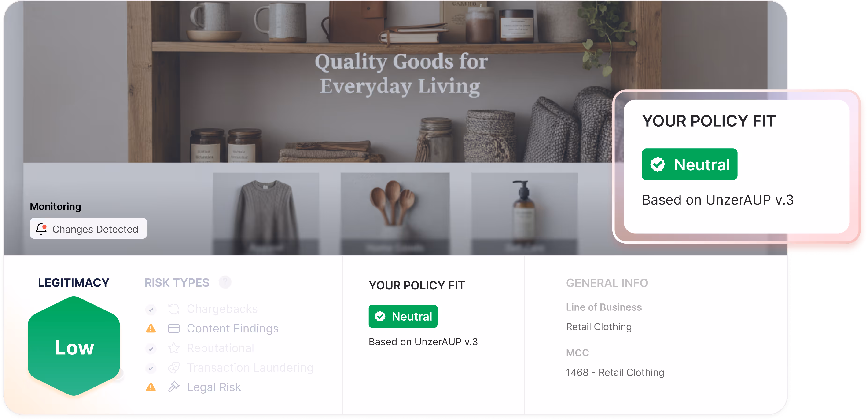Open the wooden spoons product thumbnail
The height and width of the screenshot is (420, 868).
click(395, 214)
